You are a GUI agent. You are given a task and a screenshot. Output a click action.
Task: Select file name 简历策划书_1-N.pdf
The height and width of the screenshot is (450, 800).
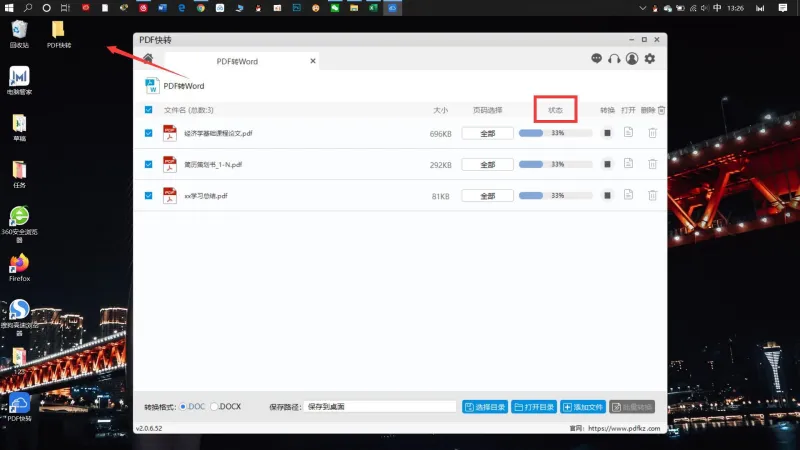213,164
